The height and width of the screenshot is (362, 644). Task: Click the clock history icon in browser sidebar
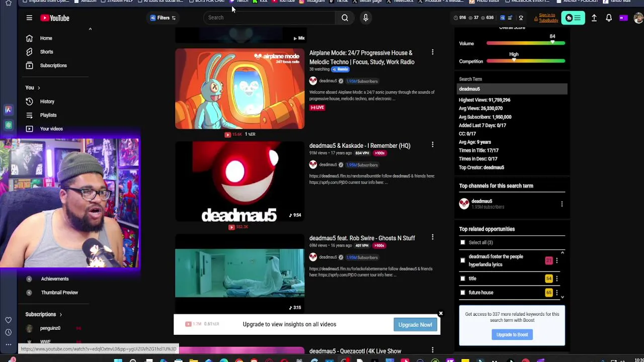coord(9,332)
